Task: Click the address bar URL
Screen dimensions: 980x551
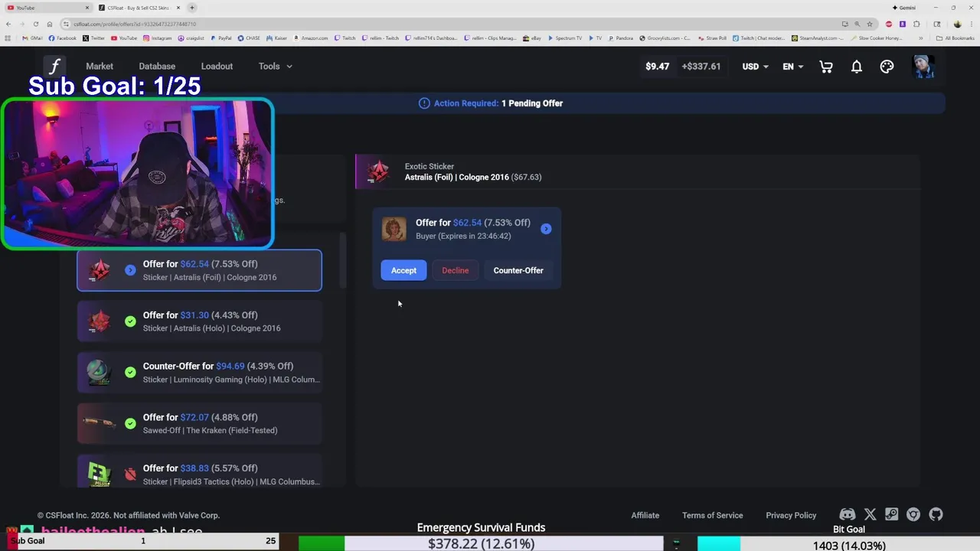Action: [x=135, y=24]
